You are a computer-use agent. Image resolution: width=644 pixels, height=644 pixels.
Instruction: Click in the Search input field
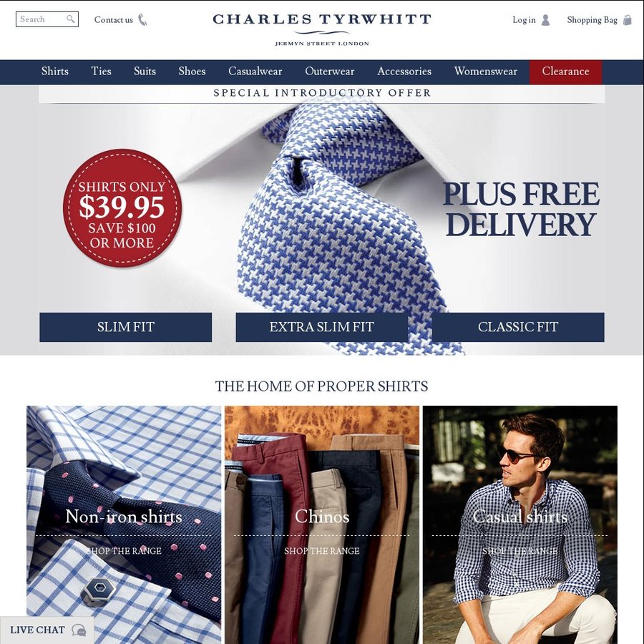[x=42, y=19]
